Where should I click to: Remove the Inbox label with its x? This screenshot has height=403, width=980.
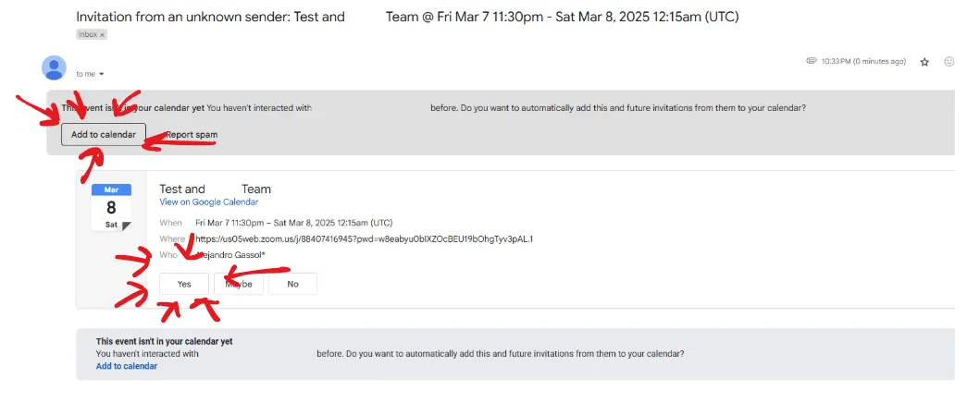click(x=103, y=35)
